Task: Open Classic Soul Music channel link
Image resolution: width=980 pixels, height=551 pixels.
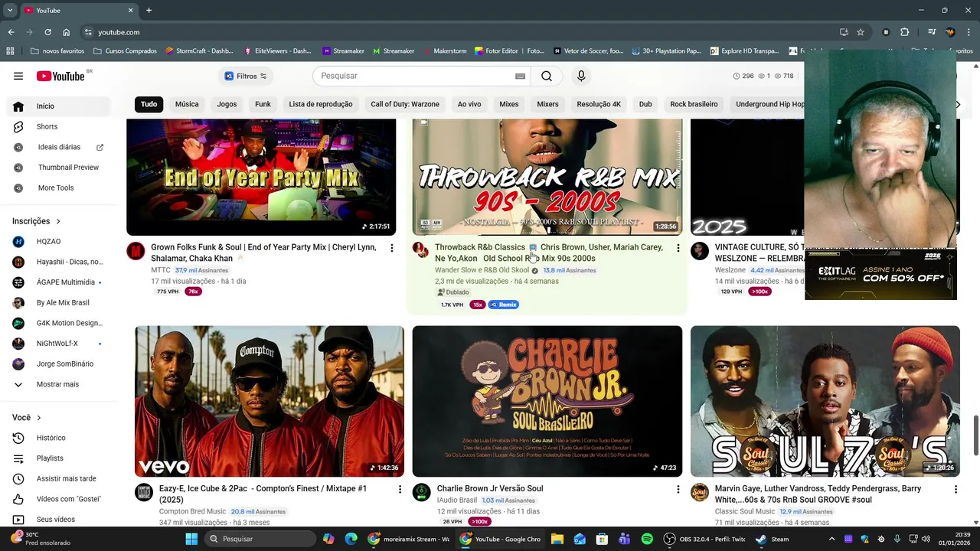Action: [745, 511]
